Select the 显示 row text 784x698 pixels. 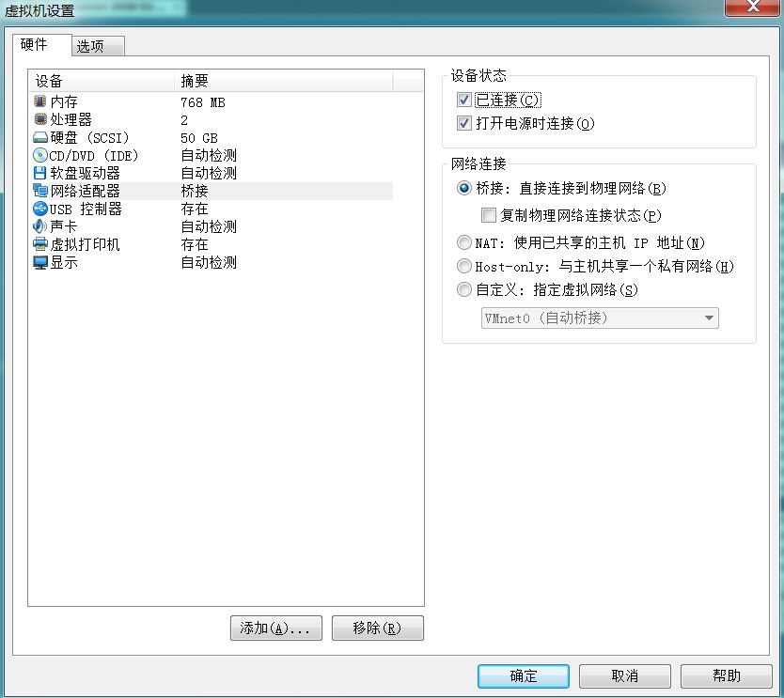point(64,263)
